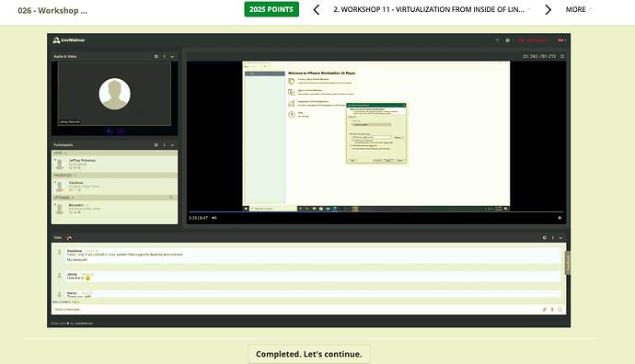
Task: Collapse the Audio & Video panel chevron
Action: coord(172,57)
